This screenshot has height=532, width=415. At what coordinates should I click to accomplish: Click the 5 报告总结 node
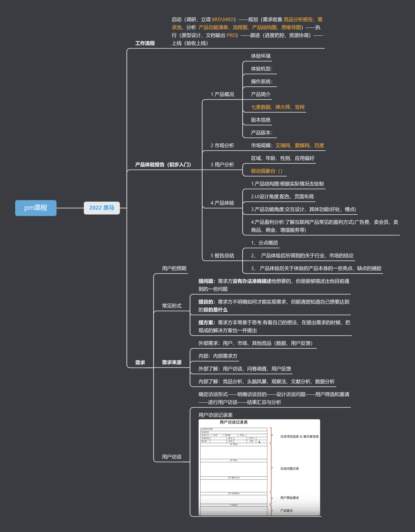[222, 255]
